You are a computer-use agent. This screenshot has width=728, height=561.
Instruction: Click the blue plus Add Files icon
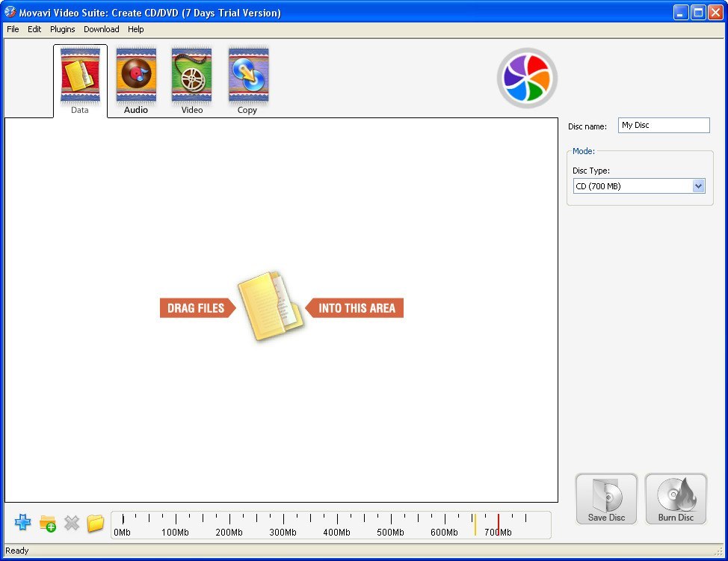pyautogui.click(x=22, y=523)
